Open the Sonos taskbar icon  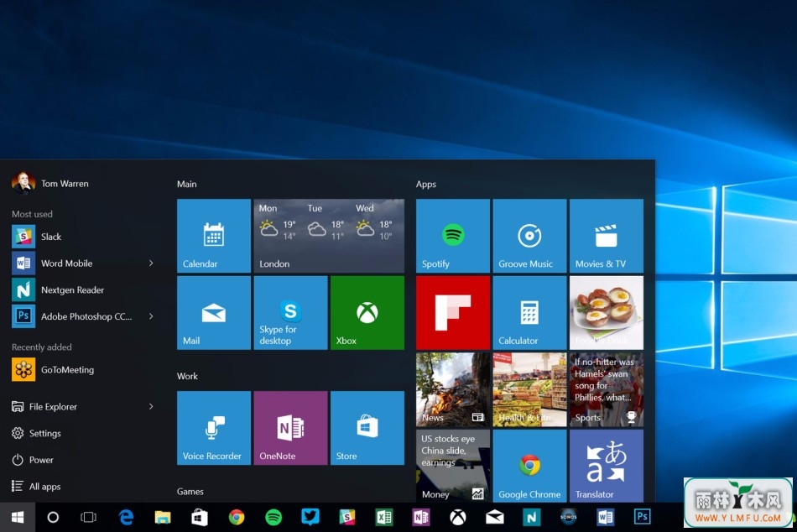click(x=568, y=517)
